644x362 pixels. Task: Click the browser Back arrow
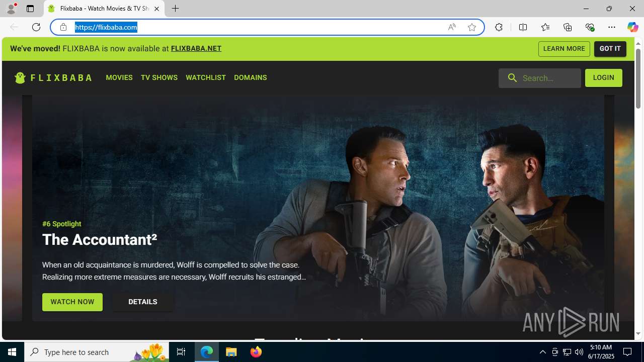pyautogui.click(x=14, y=27)
